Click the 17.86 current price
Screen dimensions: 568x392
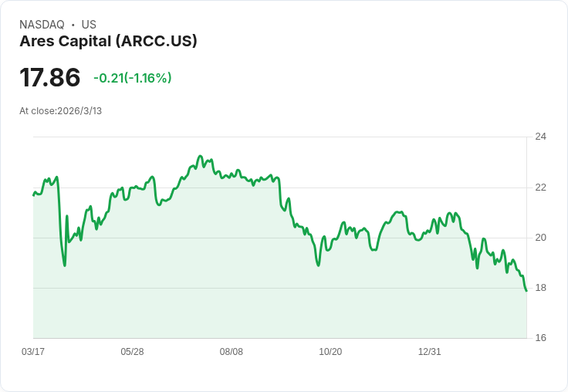coord(50,77)
